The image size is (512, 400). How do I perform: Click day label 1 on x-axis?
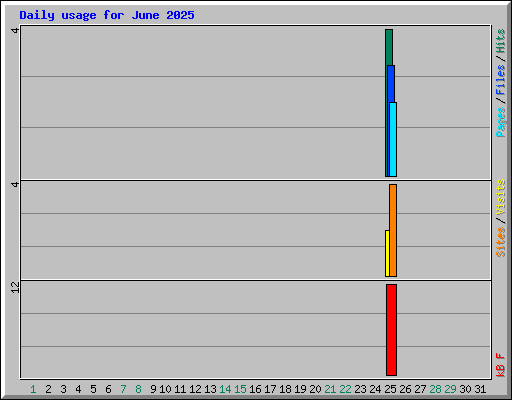(x=33, y=389)
